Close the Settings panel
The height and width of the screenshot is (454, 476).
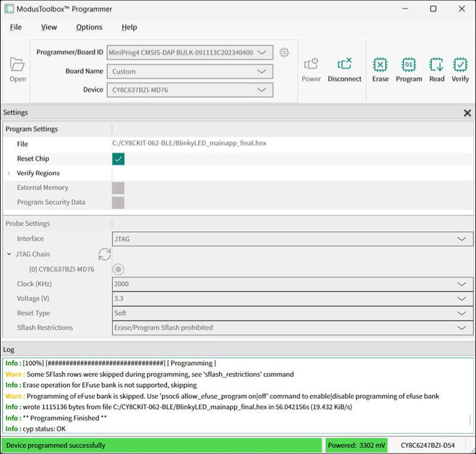[x=467, y=113]
